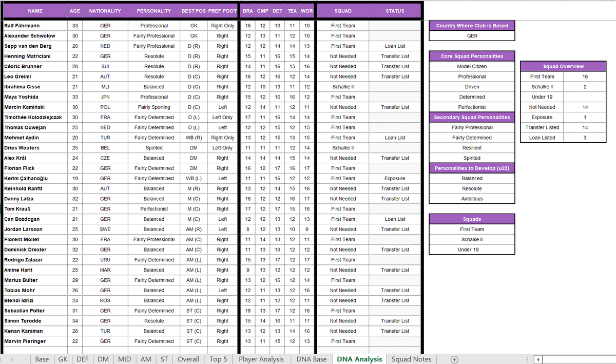Select Tom Krauß's Perfectionist personality cell

pyautogui.click(x=154, y=209)
